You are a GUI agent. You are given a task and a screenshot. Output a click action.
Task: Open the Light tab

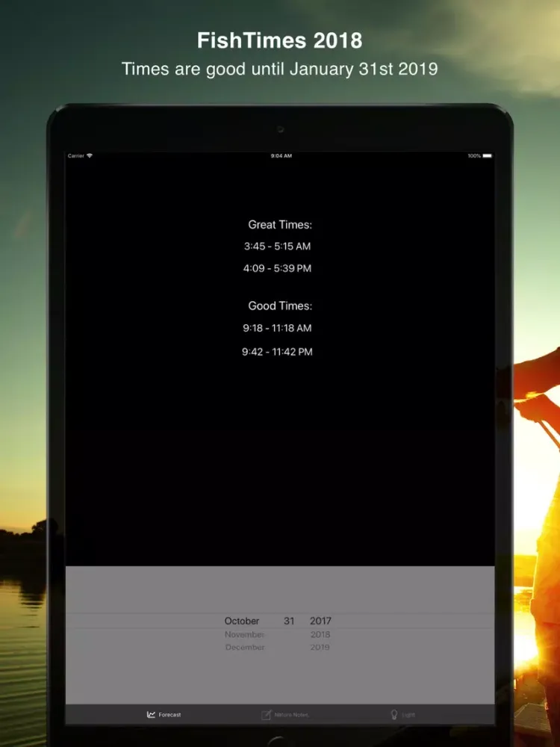click(402, 715)
